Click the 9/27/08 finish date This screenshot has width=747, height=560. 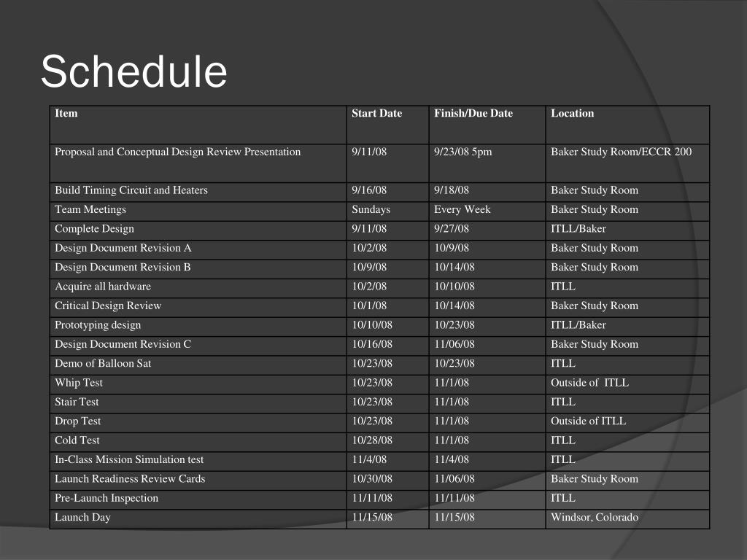451,229
